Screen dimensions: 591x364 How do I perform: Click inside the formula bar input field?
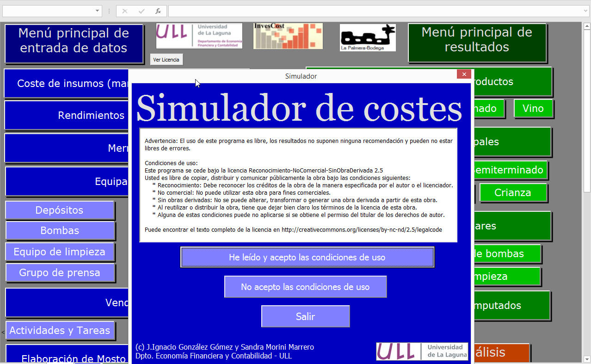click(x=375, y=11)
